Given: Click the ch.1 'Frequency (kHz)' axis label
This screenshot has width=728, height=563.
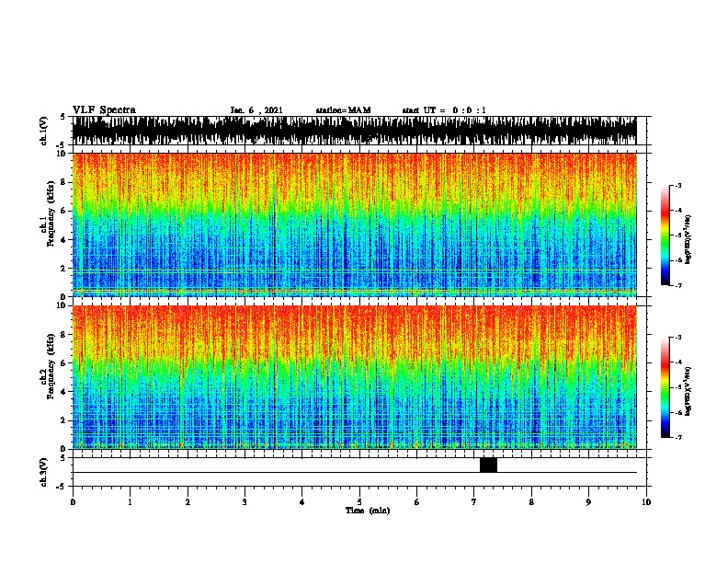Looking at the screenshot, I should coord(51,213).
